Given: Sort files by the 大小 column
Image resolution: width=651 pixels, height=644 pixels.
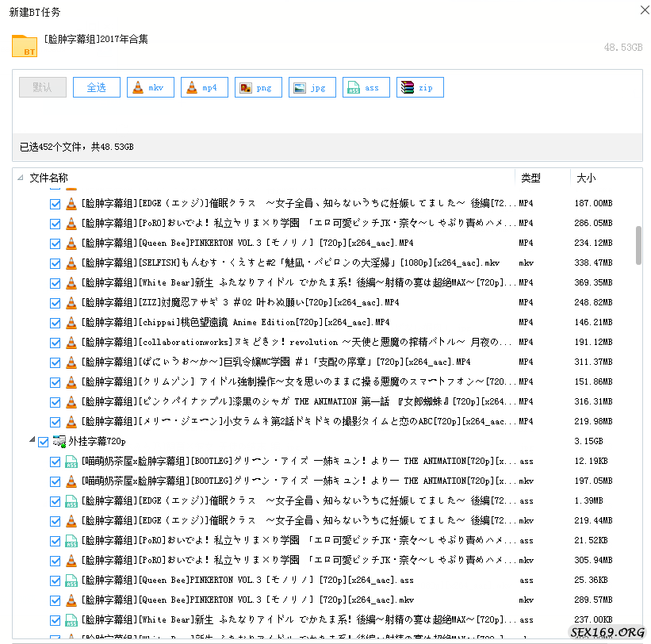Looking at the screenshot, I should pyautogui.click(x=587, y=178).
